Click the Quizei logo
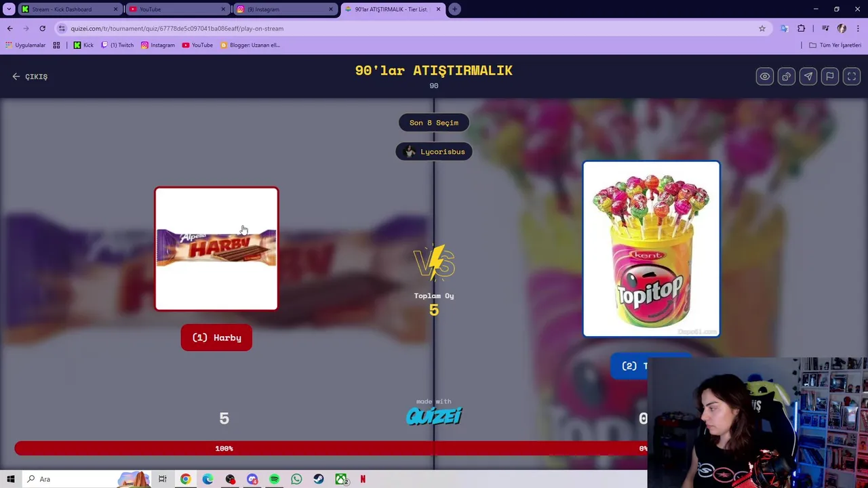This screenshot has height=488, width=868. [434, 415]
